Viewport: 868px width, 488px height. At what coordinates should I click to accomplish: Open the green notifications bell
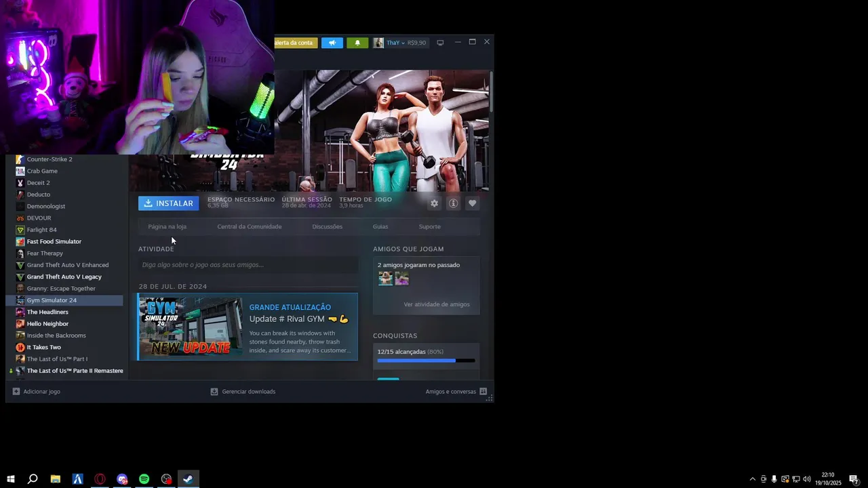click(x=357, y=43)
